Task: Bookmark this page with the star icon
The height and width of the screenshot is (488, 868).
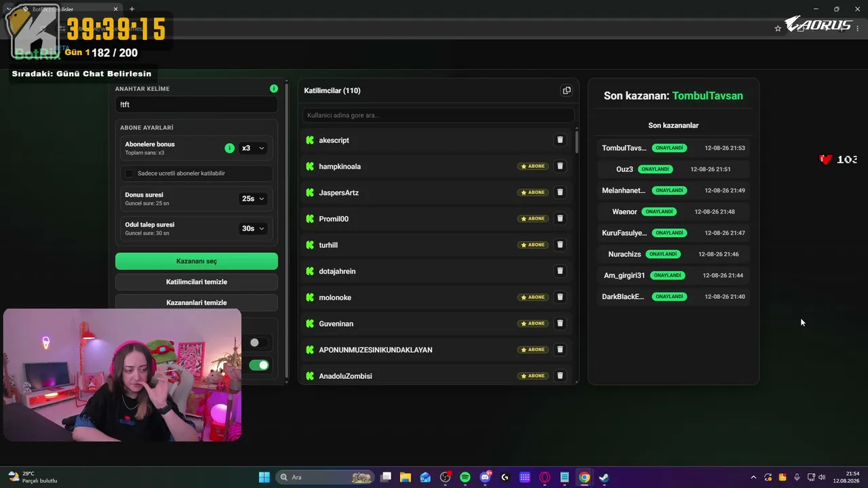Action: [x=778, y=28]
